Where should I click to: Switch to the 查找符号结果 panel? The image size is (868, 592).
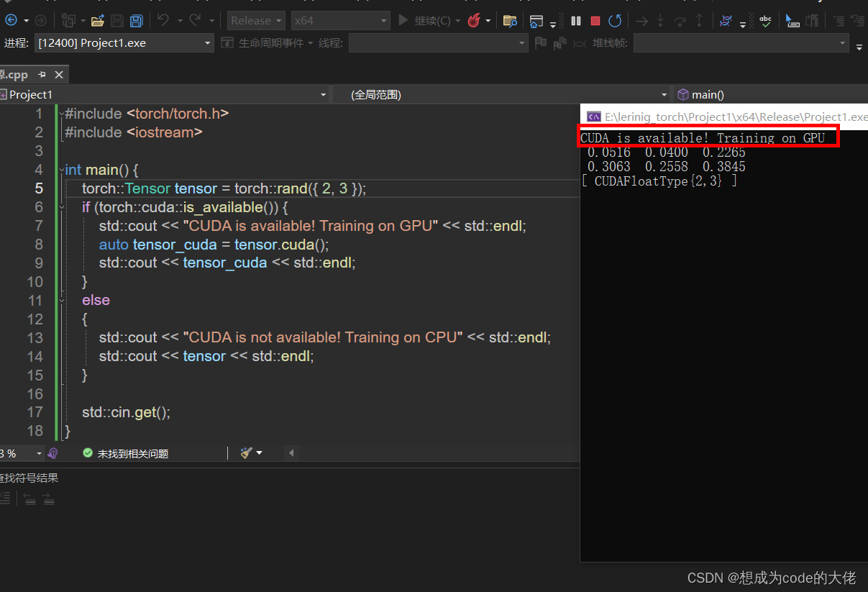[29, 478]
